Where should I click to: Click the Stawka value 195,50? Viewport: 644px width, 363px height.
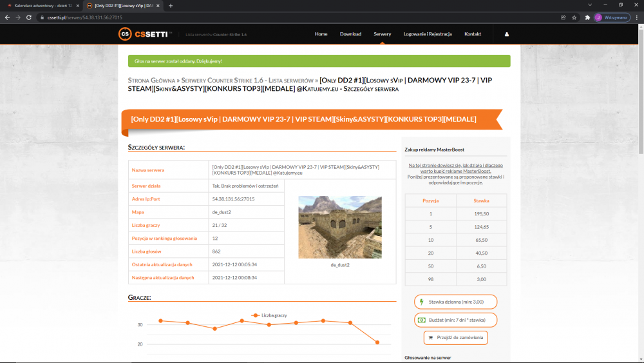[481, 214]
